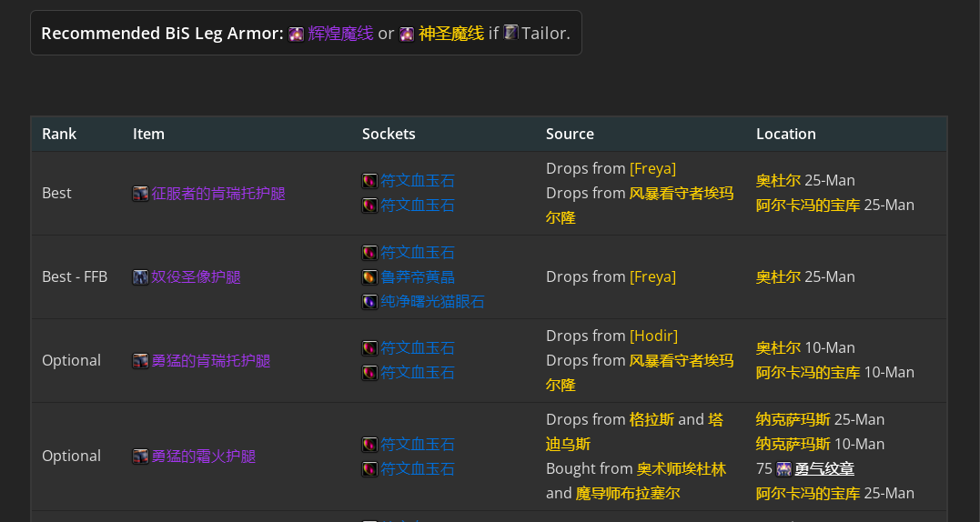This screenshot has height=522, width=980.
Task: Click the Tailor profession icon
Action: tap(510, 33)
